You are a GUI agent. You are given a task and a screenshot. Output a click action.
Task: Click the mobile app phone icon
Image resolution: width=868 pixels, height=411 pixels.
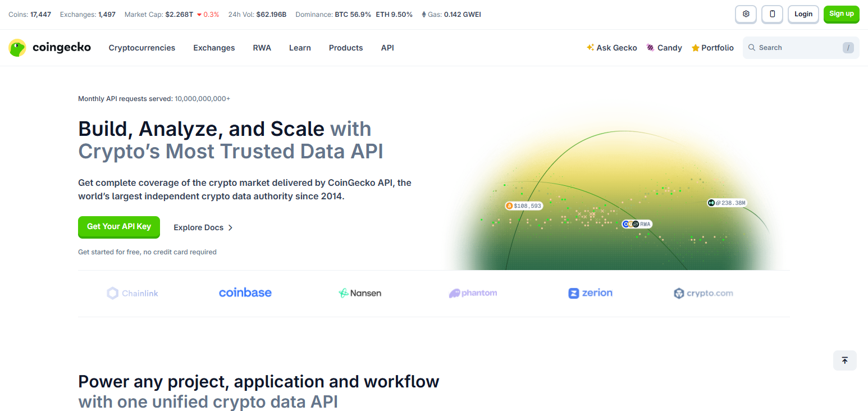click(x=773, y=14)
